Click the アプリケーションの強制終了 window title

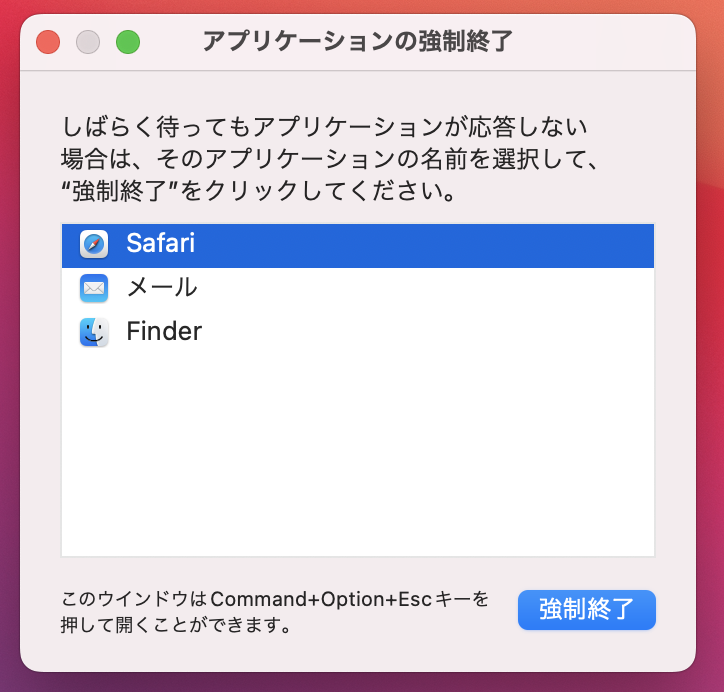point(357,42)
